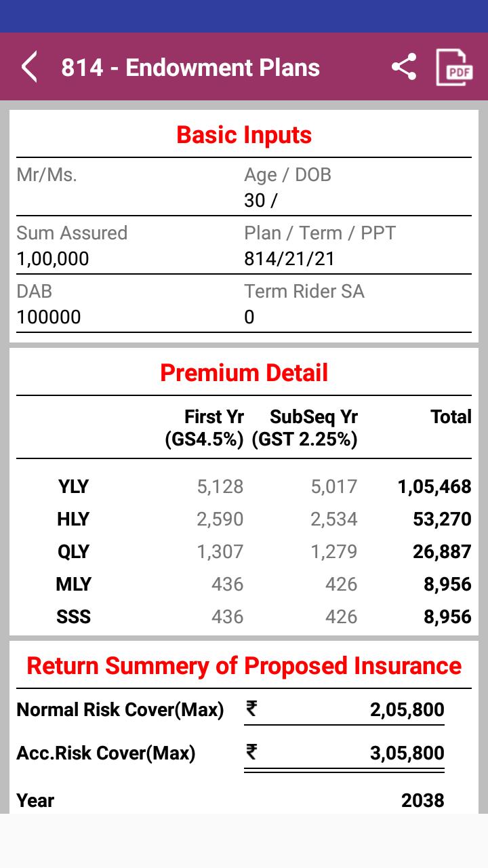Tap the Basic Inputs heading

244,135
